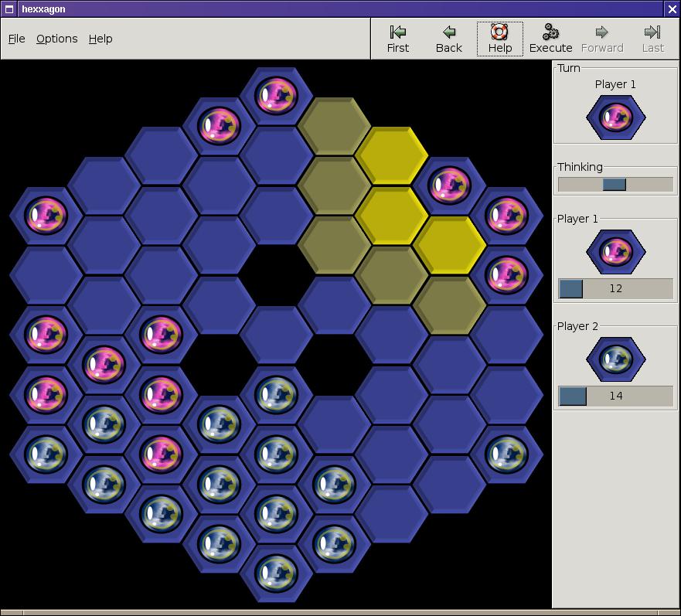
Task: Close the hexxagon window
Action: 672,9
